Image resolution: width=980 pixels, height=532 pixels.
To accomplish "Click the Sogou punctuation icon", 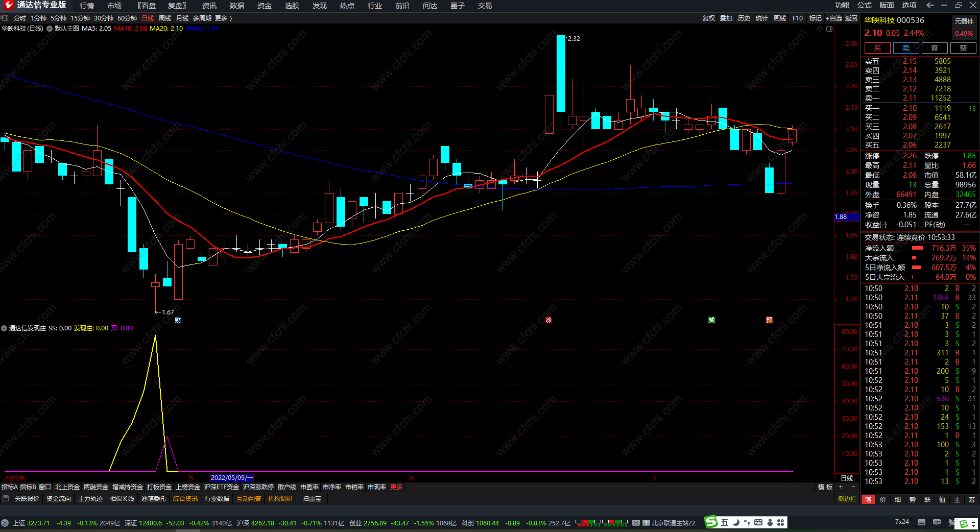I will tap(747, 522).
